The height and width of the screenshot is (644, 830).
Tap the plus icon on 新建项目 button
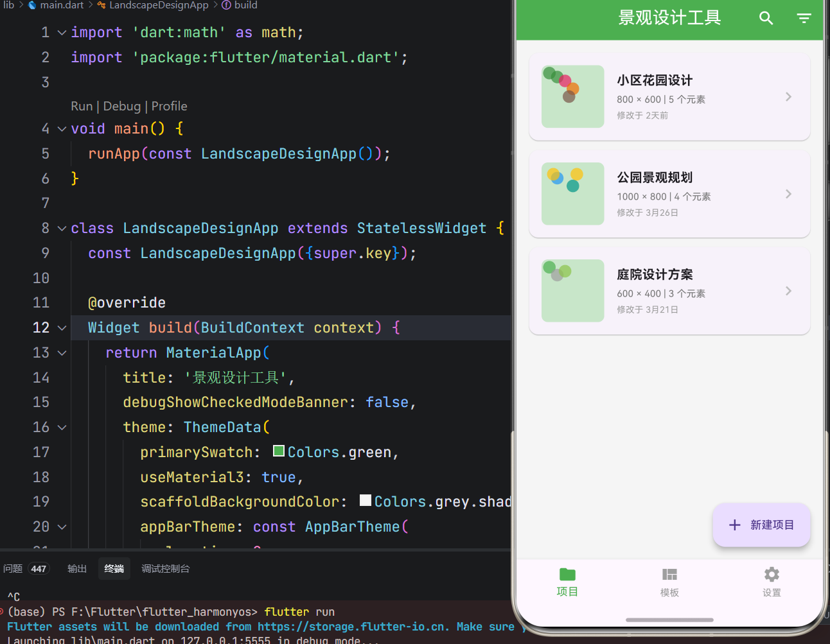point(734,525)
